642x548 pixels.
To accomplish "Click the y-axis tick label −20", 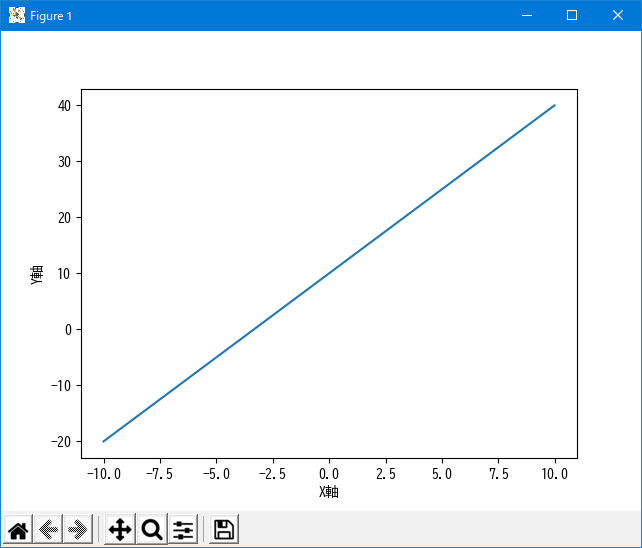I will coord(61,442).
